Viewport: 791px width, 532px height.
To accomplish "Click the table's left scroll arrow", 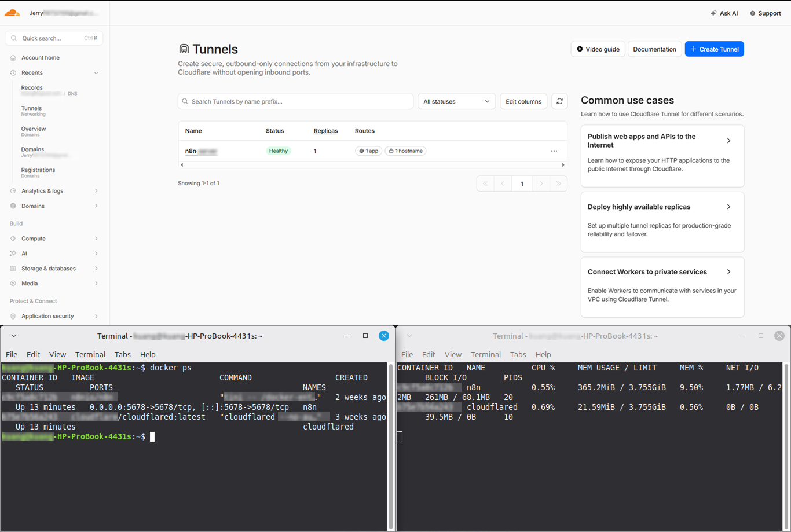I will point(182,165).
